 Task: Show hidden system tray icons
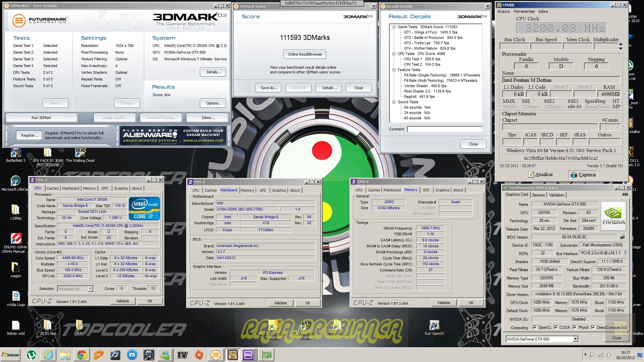tap(585, 355)
